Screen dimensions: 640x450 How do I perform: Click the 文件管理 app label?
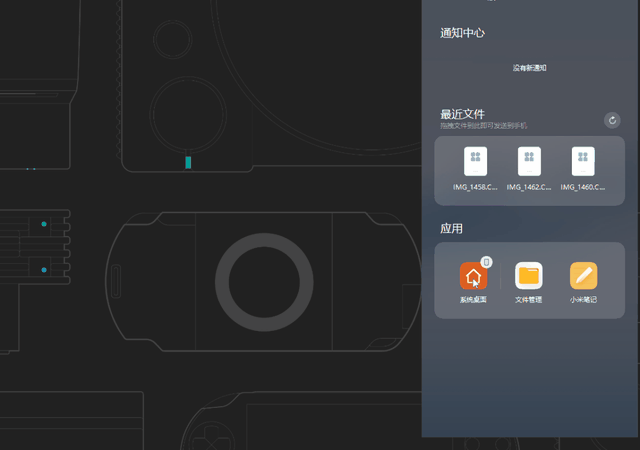(x=529, y=300)
